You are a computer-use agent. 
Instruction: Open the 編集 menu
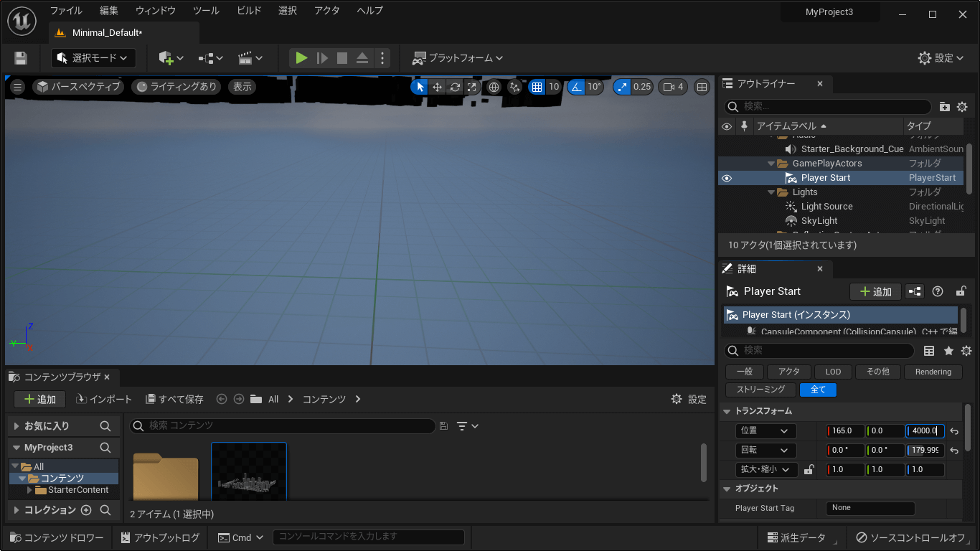pos(109,11)
